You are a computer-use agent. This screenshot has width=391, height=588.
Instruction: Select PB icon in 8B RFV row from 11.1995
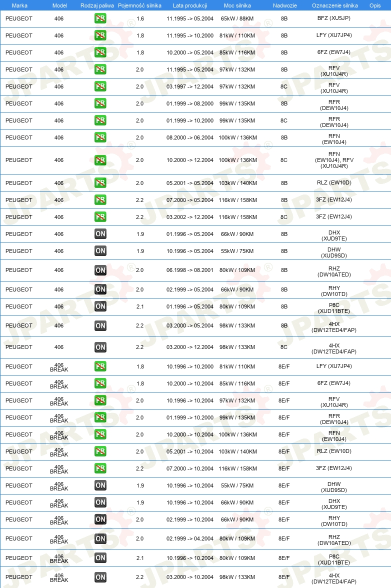(x=100, y=69)
